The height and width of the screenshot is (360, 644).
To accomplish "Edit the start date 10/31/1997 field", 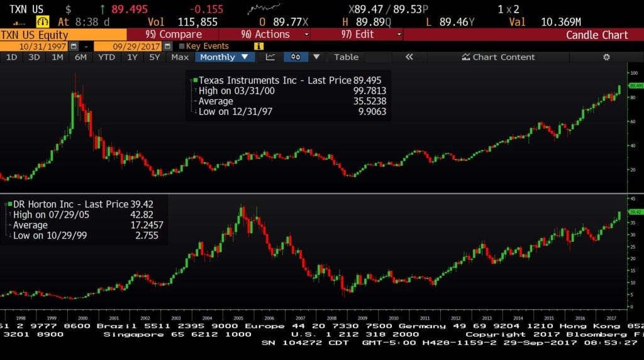I will coord(35,46).
